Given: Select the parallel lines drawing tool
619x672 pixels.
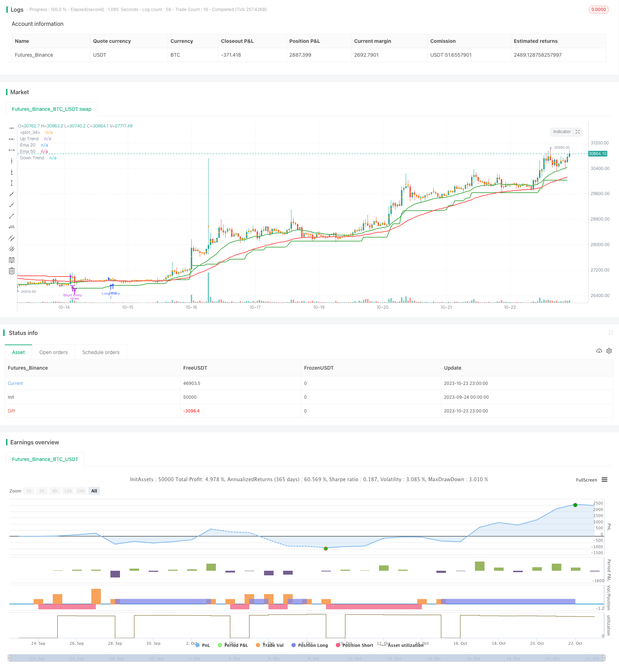Looking at the screenshot, I should point(12,249).
